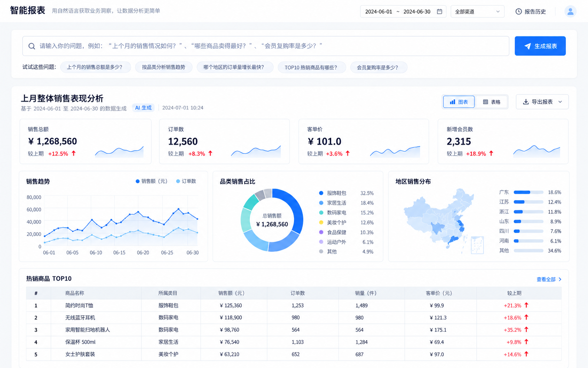Click the 食品保健 purple legend dot
Screen dimensions: 588x368
click(x=321, y=232)
